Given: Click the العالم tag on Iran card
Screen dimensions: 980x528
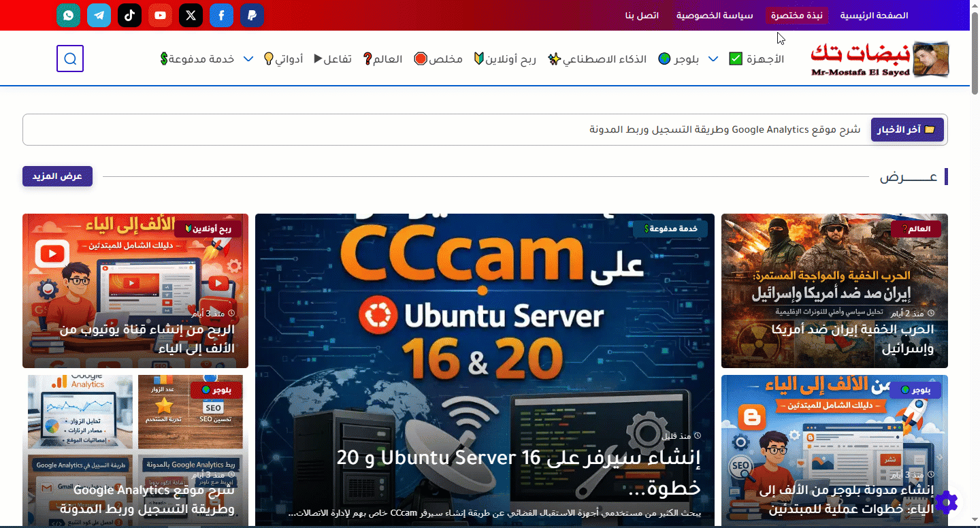Looking at the screenshot, I should [x=916, y=229].
